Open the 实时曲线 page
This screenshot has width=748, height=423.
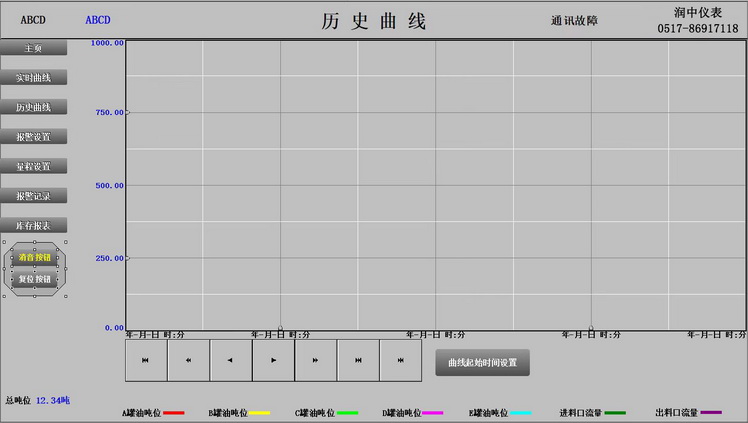pyautogui.click(x=33, y=77)
